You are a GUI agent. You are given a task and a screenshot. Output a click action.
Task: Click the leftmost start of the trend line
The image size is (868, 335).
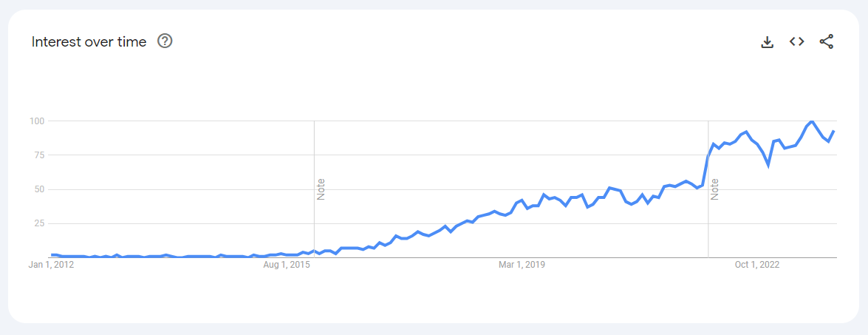[52, 254]
